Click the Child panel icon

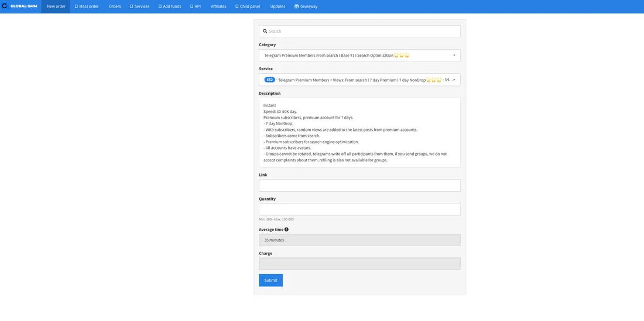point(237,6)
